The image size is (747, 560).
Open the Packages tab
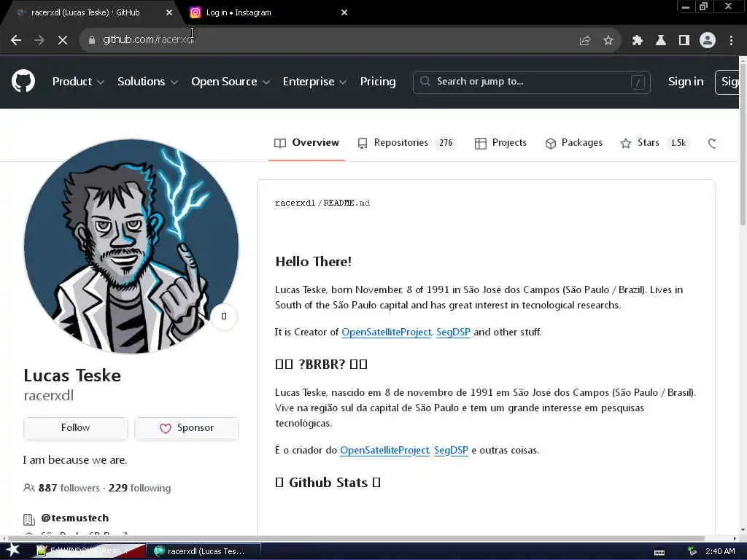coord(573,143)
